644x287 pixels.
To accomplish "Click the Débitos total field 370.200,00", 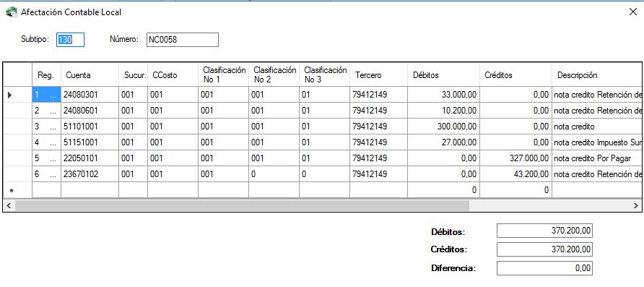I will tap(544, 231).
